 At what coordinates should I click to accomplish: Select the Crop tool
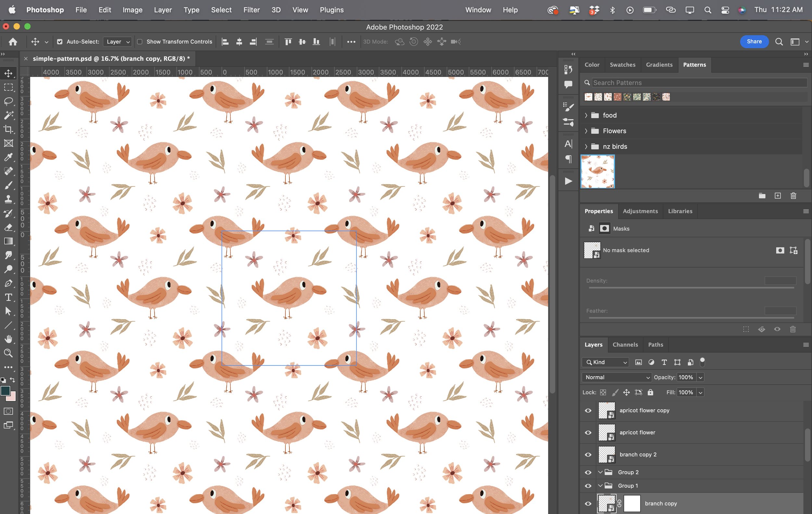click(x=8, y=130)
